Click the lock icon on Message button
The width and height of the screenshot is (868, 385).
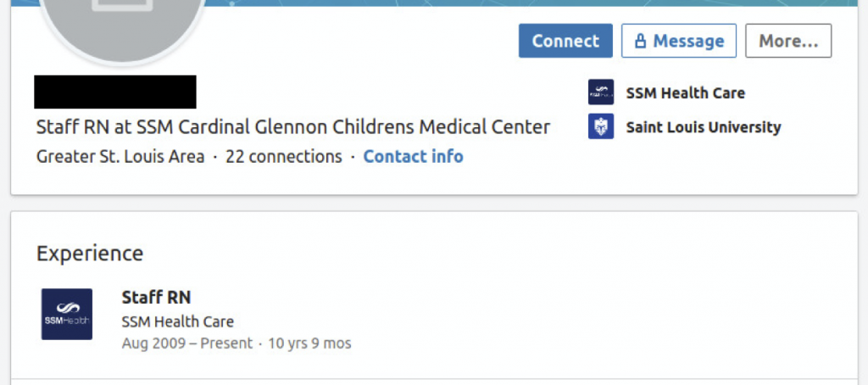click(640, 41)
